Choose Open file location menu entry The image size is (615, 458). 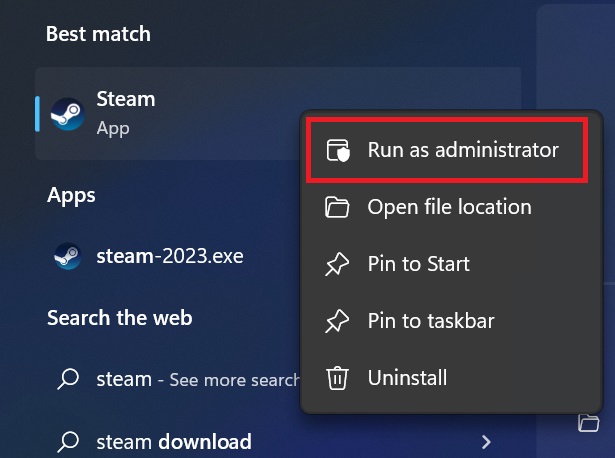tap(451, 207)
